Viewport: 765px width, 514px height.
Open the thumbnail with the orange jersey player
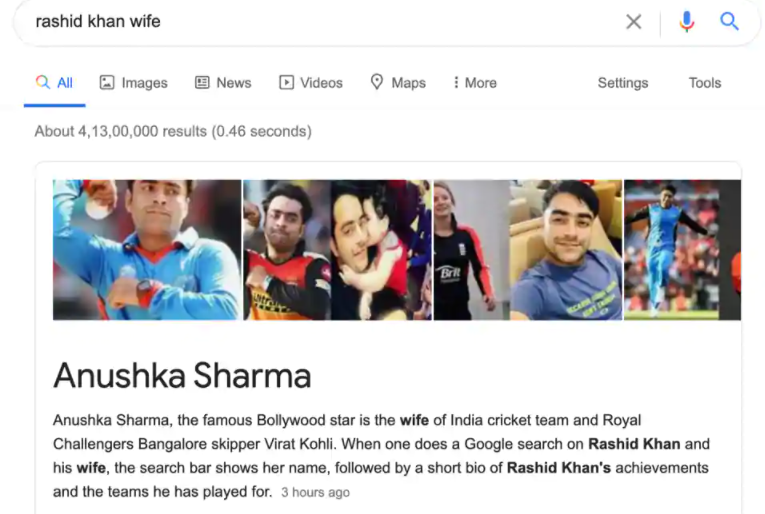287,250
